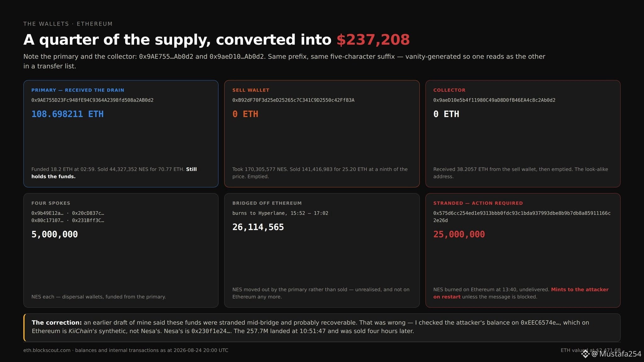Viewport: 644px width, 362px height.
Task: Click the yellow-bordered correction note
Action: (322, 327)
